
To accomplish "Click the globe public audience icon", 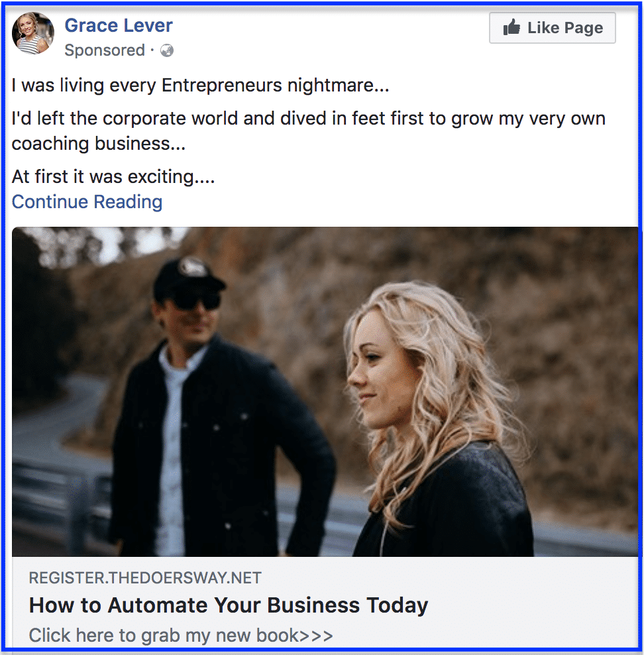I will (x=167, y=50).
